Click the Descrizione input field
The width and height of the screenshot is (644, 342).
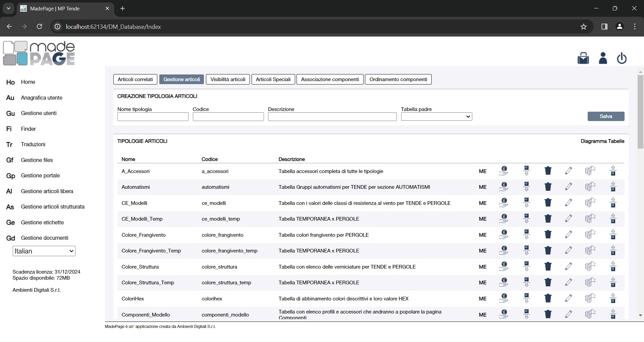coord(332,117)
